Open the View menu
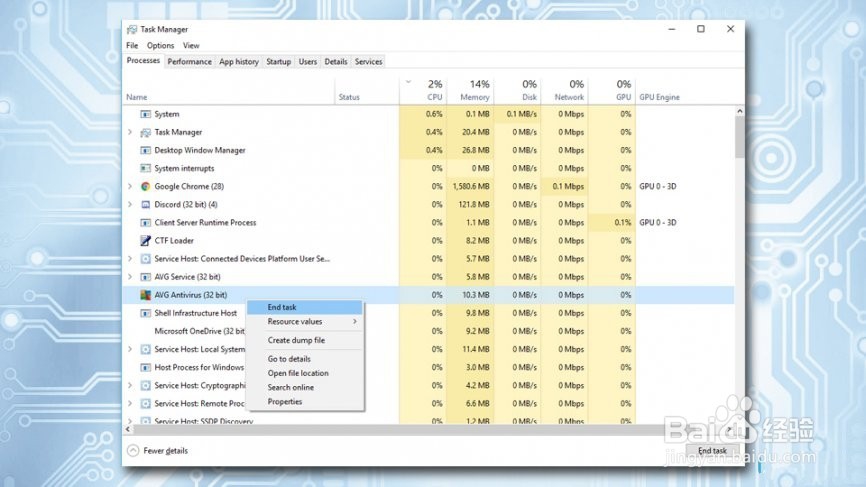Image resolution: width=866 pixels, height=487 pixels. [x=191, y=45]
